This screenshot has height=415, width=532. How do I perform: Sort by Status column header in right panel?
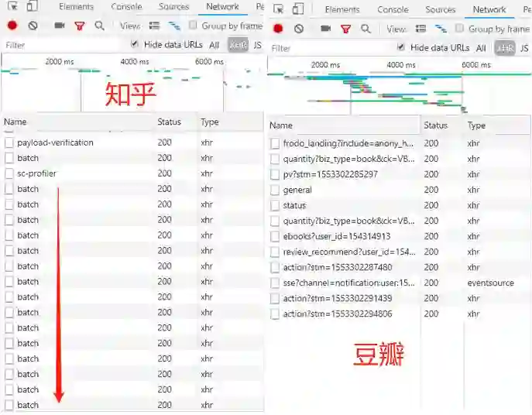[x=442, y=125]
